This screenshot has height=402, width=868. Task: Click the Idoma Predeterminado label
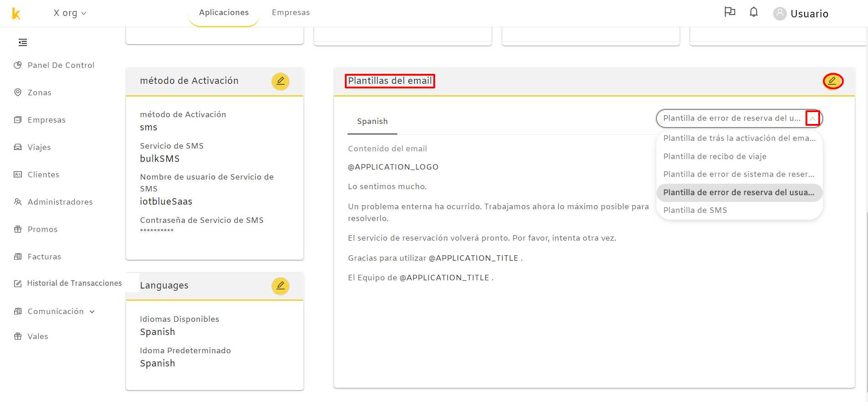click(x=185, y=350)
